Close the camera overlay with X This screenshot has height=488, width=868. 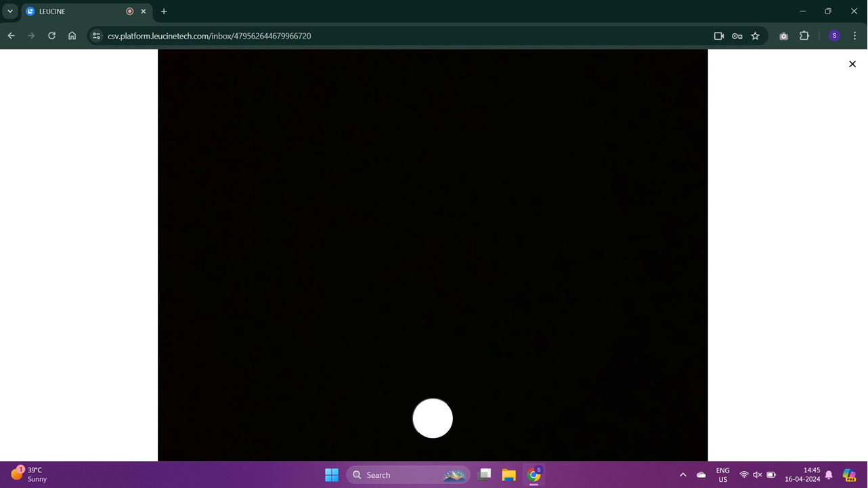click(852, 64)
